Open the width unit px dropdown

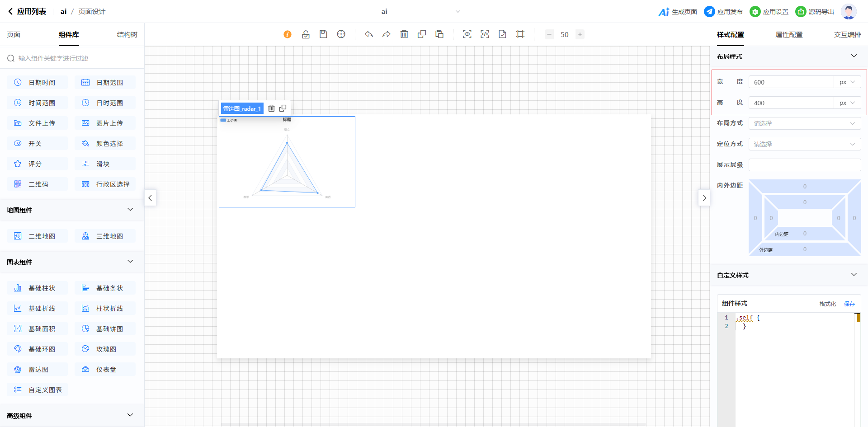pyautogui.click(x=847, y=82)
